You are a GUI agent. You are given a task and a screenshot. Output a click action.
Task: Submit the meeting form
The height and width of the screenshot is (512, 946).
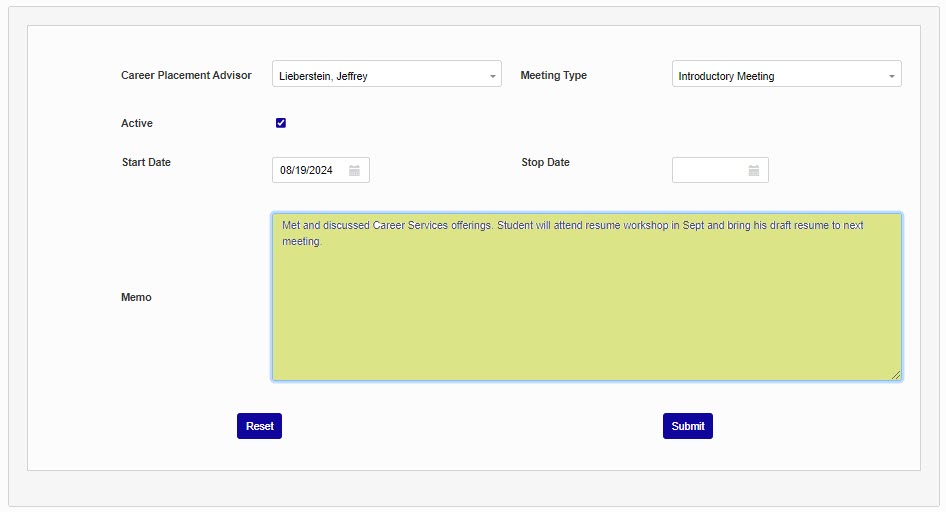click(x=687, y=426)
